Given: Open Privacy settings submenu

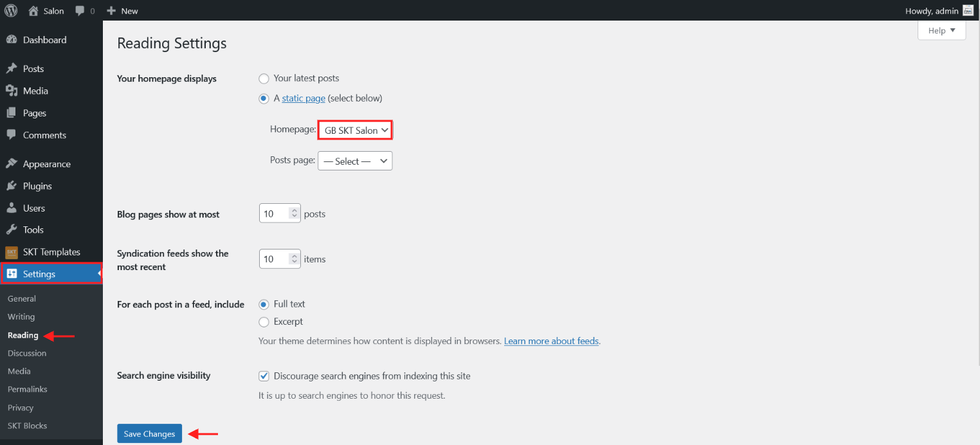Looking at the screenshot, I should pyautogui.click(x=21, y=408).
